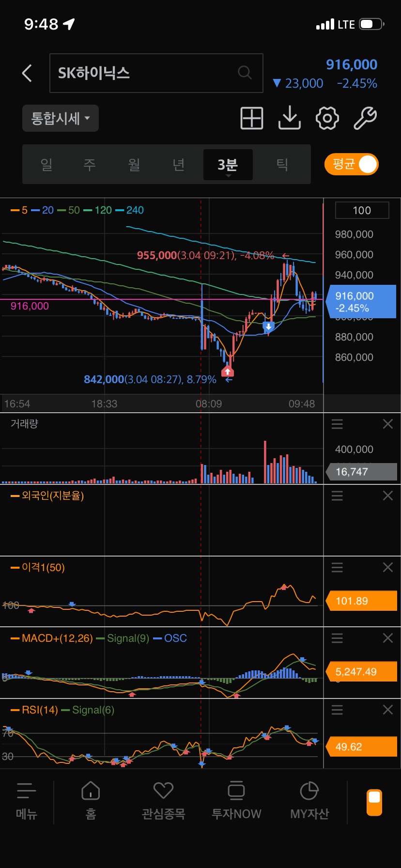Viewport: 401px width, 868px height.
Task: Tap the orange floating phone icon
Action: point(374,803)
